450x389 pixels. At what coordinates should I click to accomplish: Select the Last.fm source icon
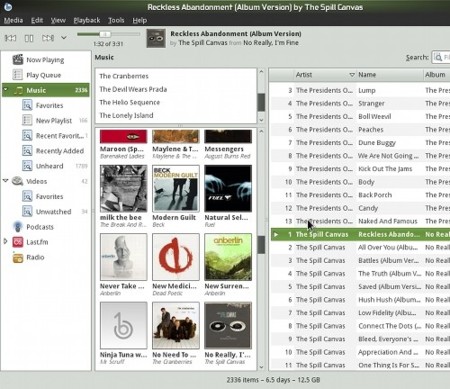pyautogui.click(x=18, y=242)
